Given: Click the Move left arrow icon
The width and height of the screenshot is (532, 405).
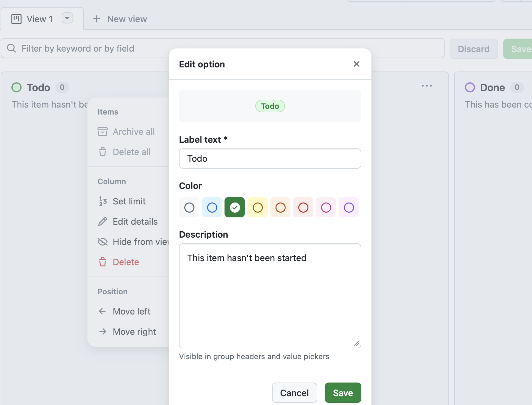Looking at the screenshot, I should (103, 311).
